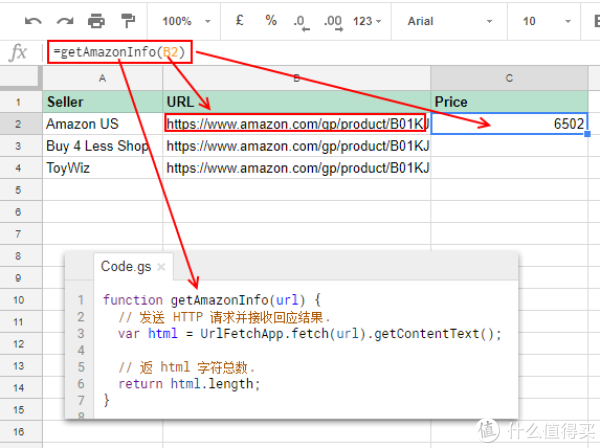Open the Amazon URL in row 4
The image size is (600, 448).
pos(297,168)
